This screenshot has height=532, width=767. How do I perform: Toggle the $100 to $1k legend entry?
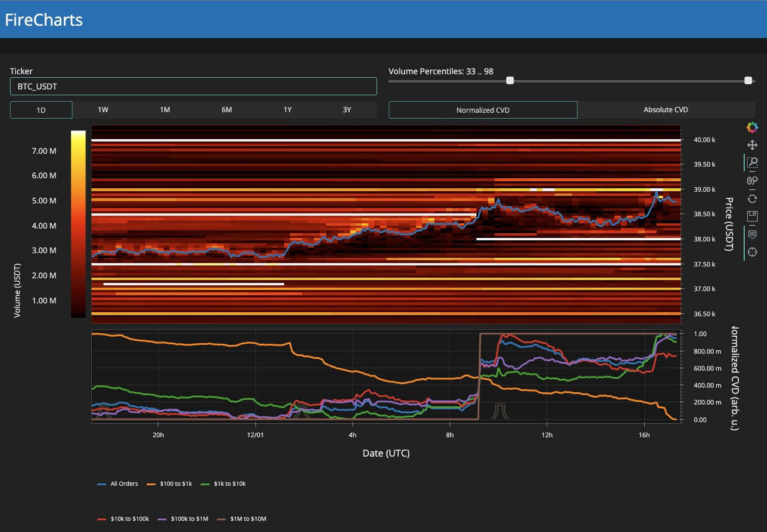point(168,484)
